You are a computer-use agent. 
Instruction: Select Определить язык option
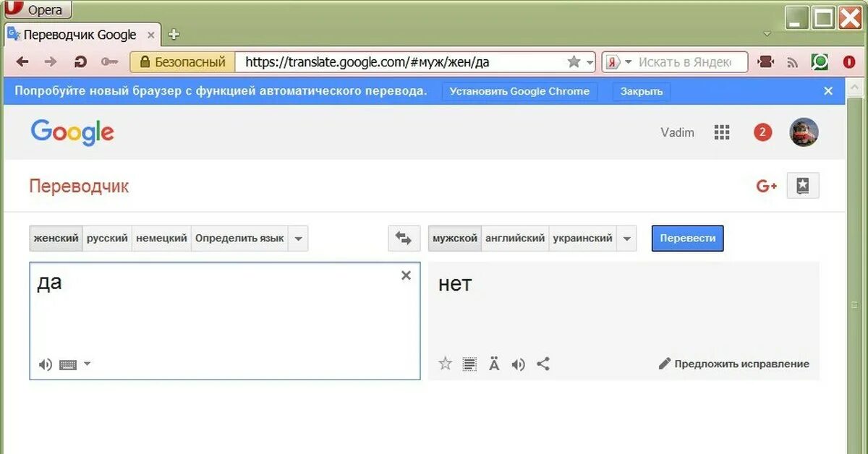[x=239, y=238]
